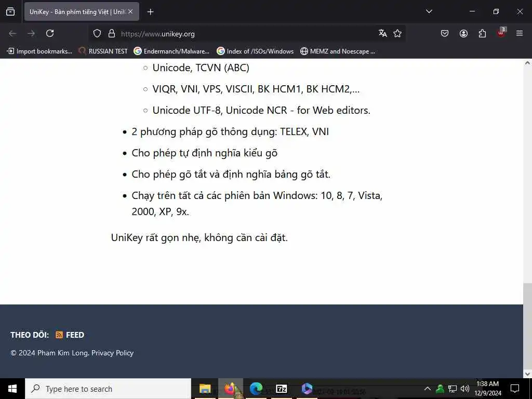Open MEMZ and Noescape ... bookmark
Viewport: 532px width, 399px height.
(x=338, y=51)
